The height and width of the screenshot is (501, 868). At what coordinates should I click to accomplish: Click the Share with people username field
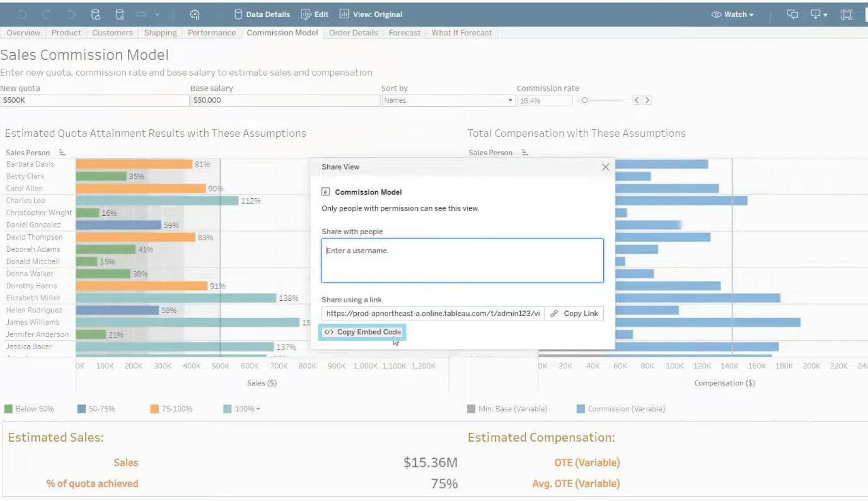(462, 260)
